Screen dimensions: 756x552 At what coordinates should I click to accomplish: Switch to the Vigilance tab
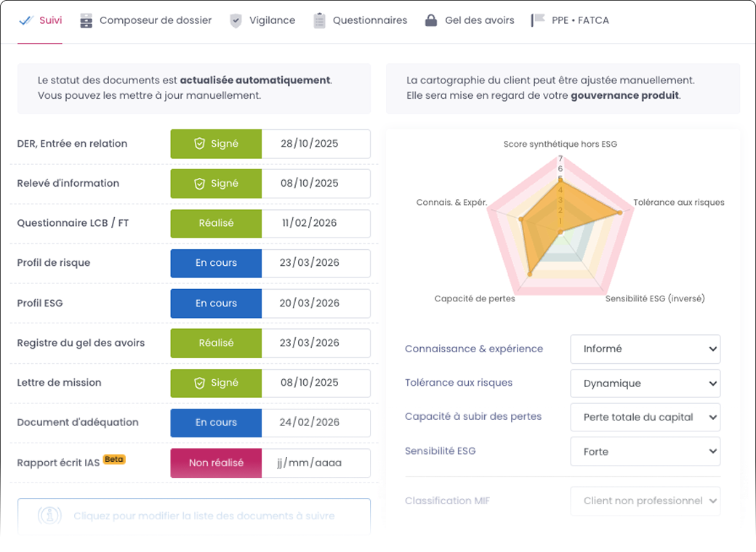click(x=272, y=20)
